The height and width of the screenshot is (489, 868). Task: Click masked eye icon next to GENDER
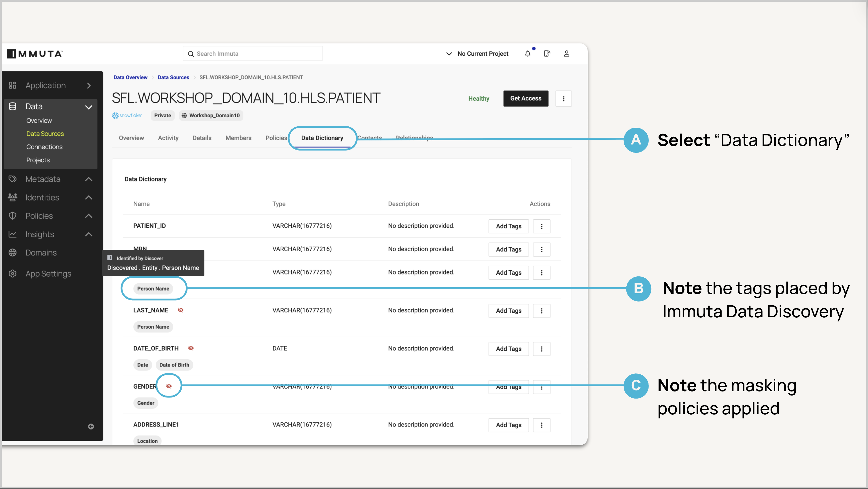click(169, 386)
